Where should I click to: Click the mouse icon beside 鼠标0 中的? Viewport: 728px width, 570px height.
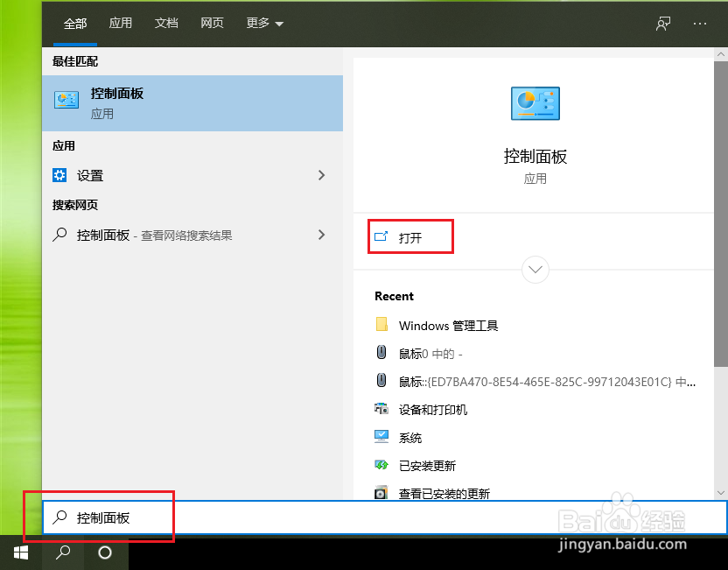(381, 352)
